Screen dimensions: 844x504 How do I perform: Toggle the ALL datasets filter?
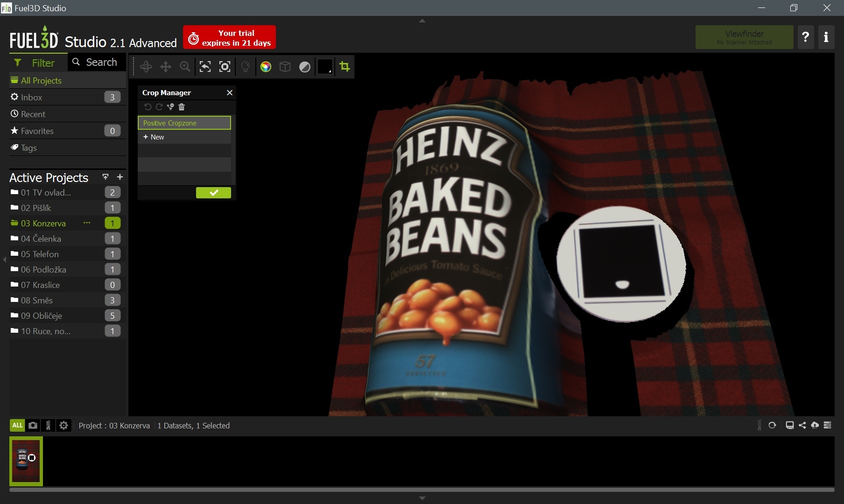coord(17,425)
